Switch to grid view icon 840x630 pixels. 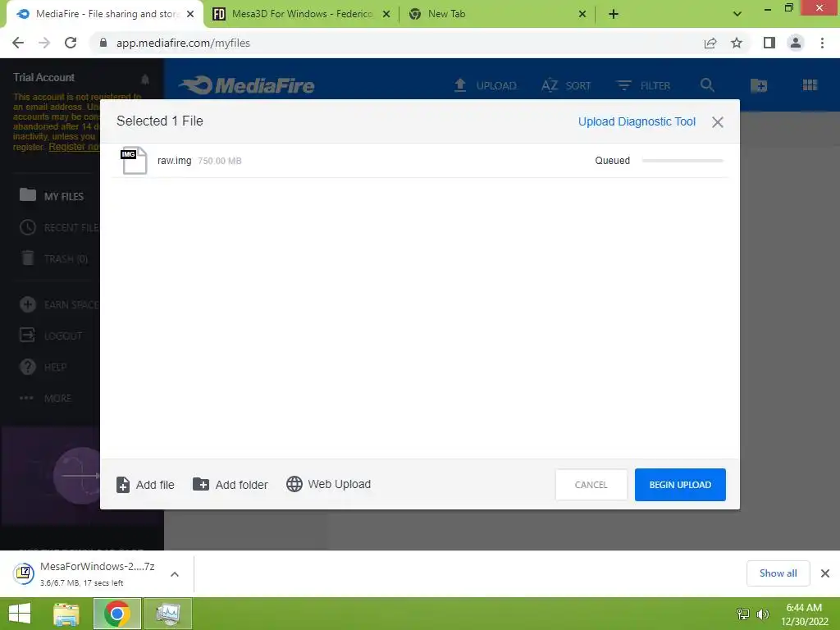click(x=810, y=85)
